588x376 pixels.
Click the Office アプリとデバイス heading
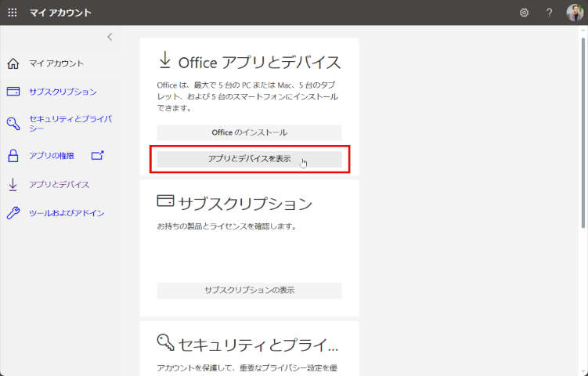tap(259, 63)
